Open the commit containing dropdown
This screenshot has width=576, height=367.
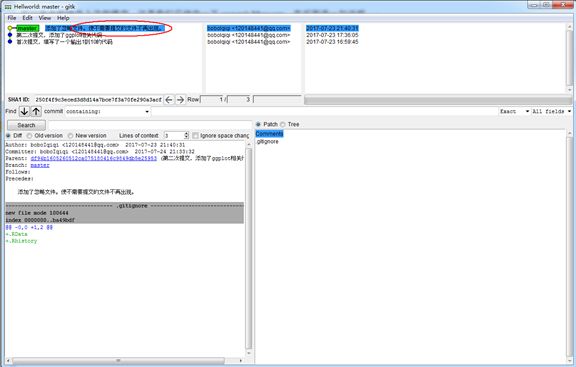coord(108,111)
